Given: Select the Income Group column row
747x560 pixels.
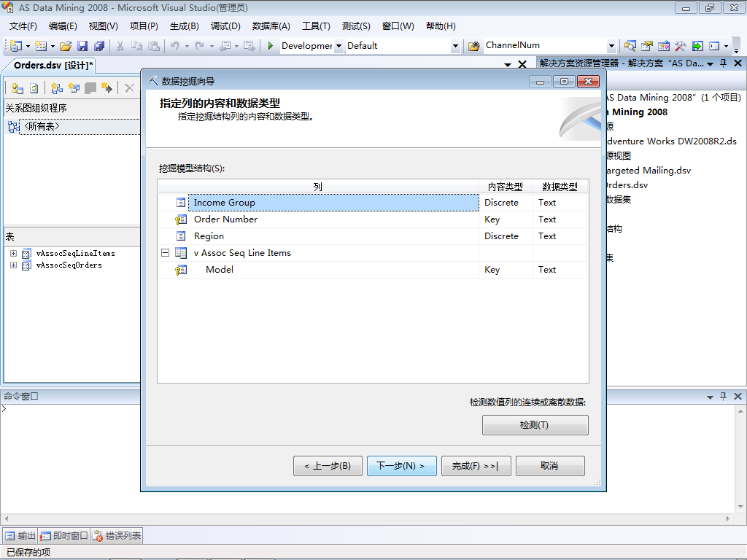Looking at the screenshot, I should (x=333, y=203).
